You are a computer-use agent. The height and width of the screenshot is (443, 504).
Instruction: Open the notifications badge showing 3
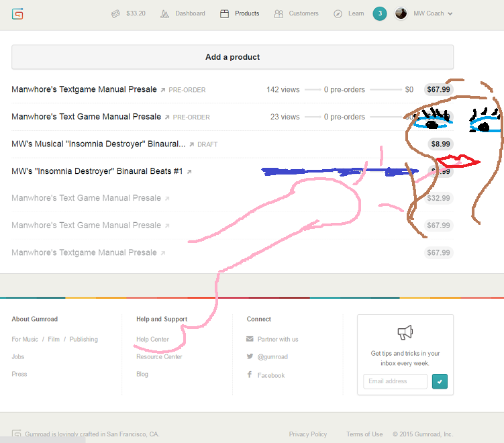(x=380, y=13)
